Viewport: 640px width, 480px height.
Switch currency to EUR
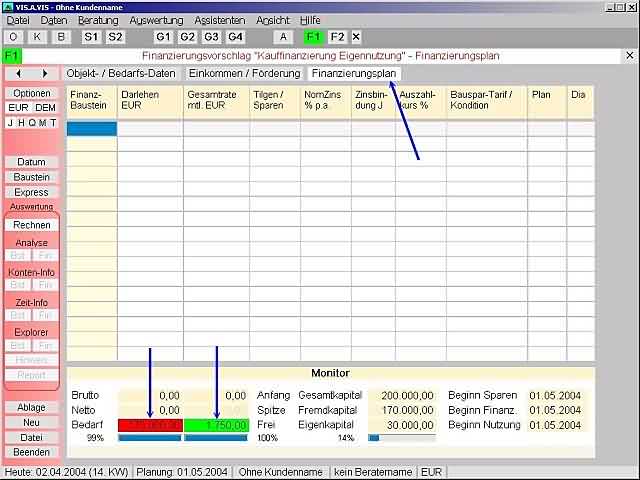pos(18,108)
